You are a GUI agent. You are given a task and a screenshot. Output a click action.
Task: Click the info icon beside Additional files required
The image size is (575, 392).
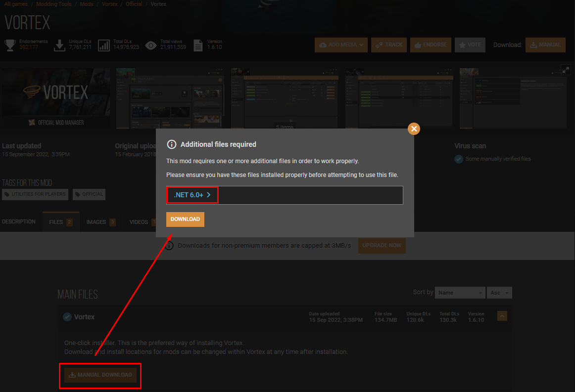pos(171,144)
